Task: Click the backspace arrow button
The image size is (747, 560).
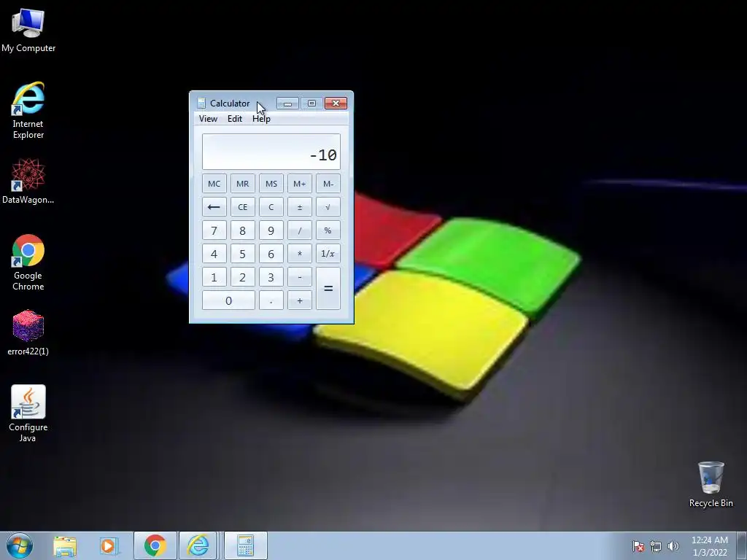Action: (214, 207)
